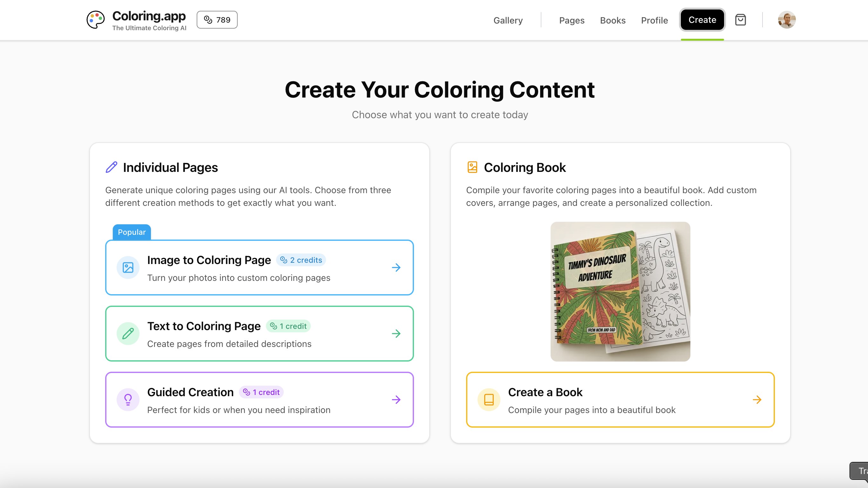Open the user avatar profile picture
Image resolution: width=868 pixels, height=488 pixels.
point(787,20)
